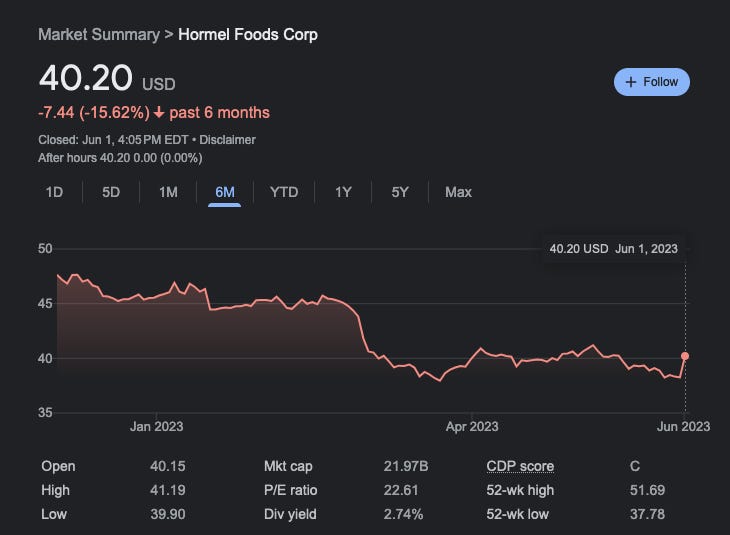This screenshot has width=730, height=535.
Task: Click the -7.44 (-15.62%) change text
Action: tap(94, 113)
